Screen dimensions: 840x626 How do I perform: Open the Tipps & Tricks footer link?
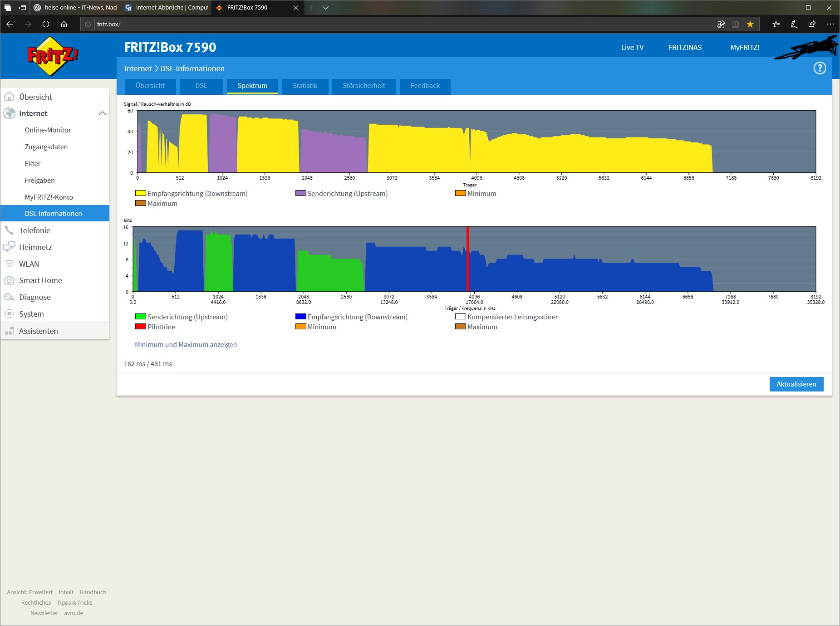[74, 603]
